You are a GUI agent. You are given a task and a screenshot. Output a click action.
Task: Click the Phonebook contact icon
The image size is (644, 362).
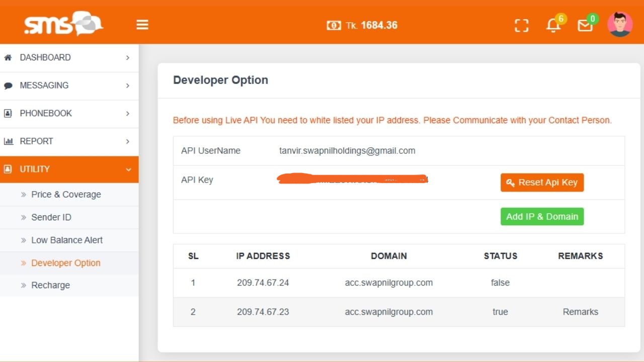(x=8, y=113)
